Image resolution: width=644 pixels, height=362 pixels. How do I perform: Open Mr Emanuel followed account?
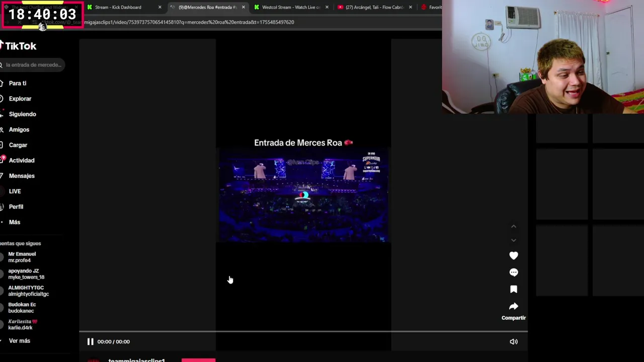coord(22,257)
